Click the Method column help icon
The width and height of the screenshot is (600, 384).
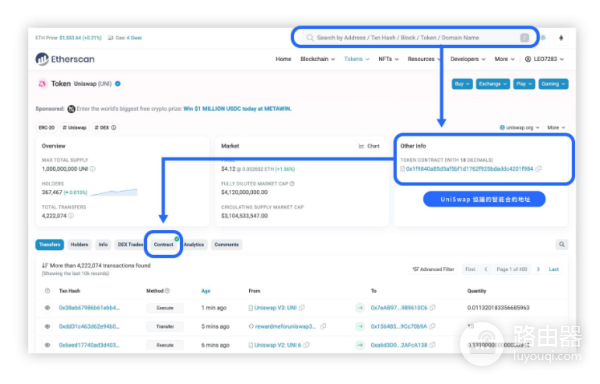point(167,291)
